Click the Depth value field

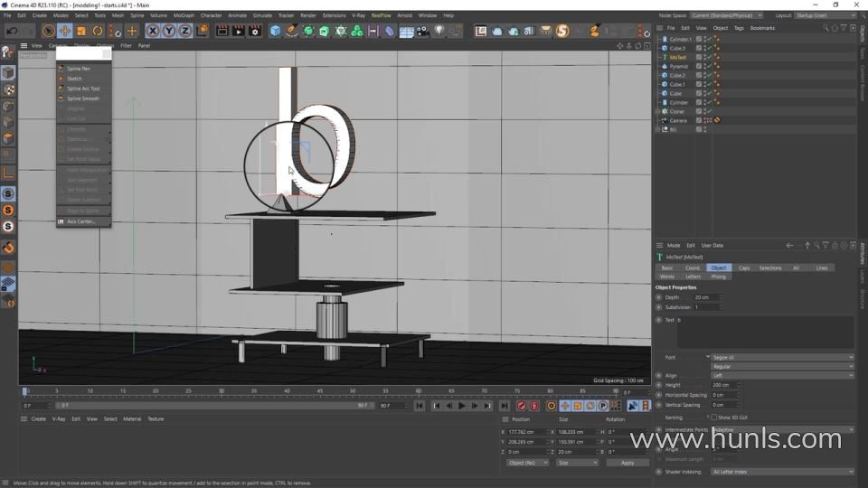[x=705, y=297]
